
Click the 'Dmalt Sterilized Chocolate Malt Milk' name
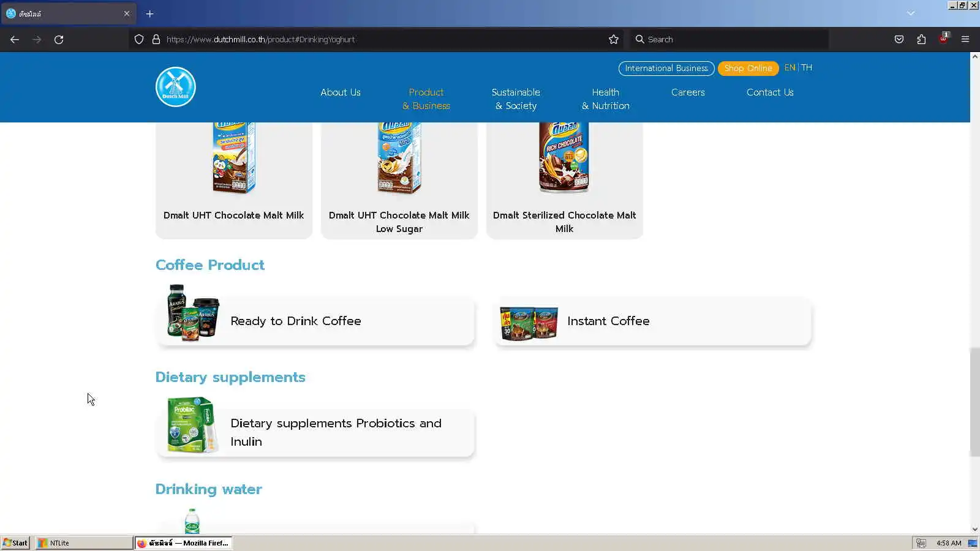[565, 222]
